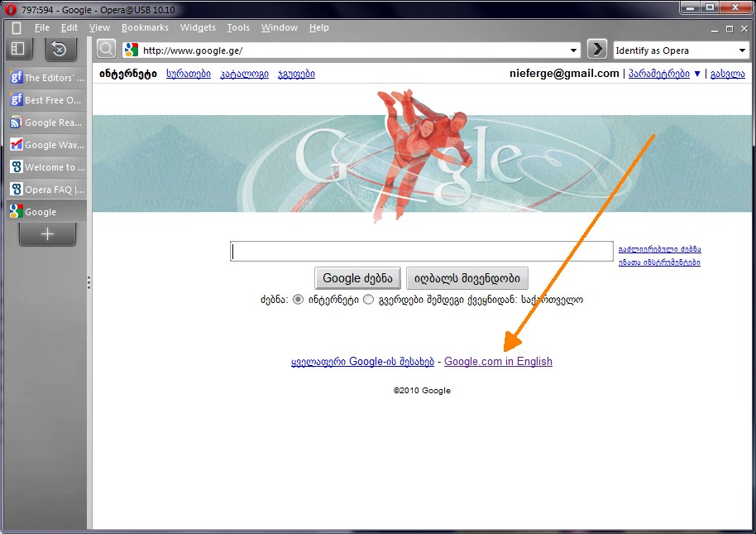Open a new tab with the plus button
Image resolution: width=756 pixels, height=534 pixels.
pos(47,234)
